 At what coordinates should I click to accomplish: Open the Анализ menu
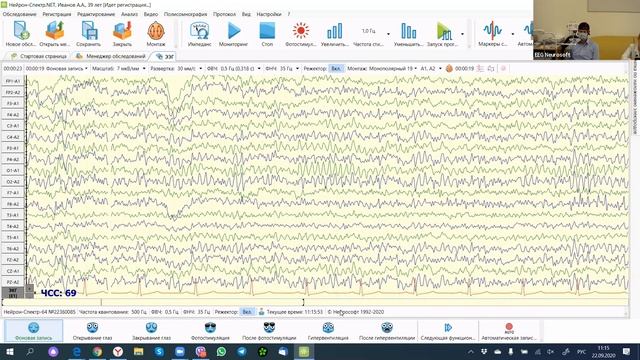coord(129,14)
